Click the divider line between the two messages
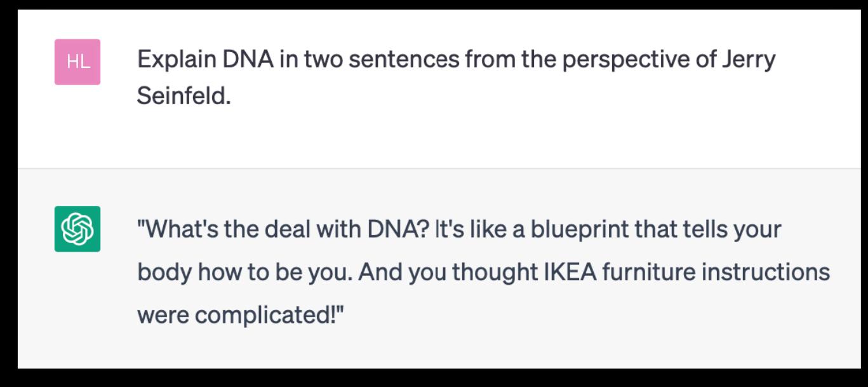The image size is (868, 387). (434, 168)
